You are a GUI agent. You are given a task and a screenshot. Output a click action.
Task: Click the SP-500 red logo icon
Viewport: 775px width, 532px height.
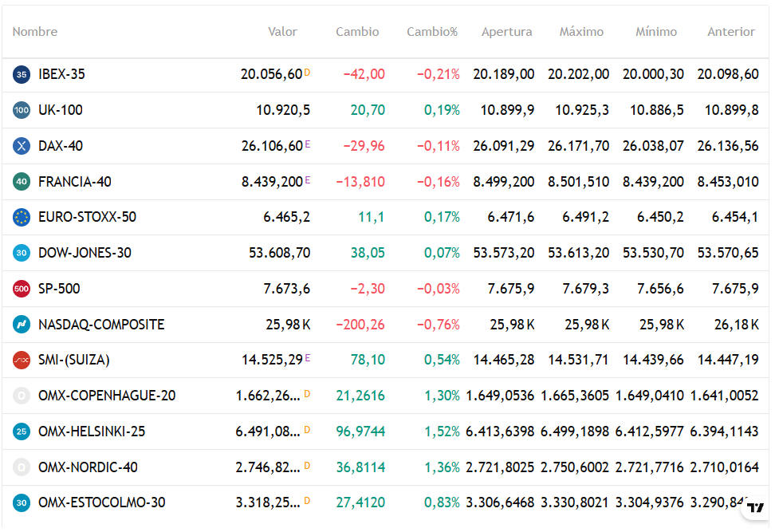[22, 289]
